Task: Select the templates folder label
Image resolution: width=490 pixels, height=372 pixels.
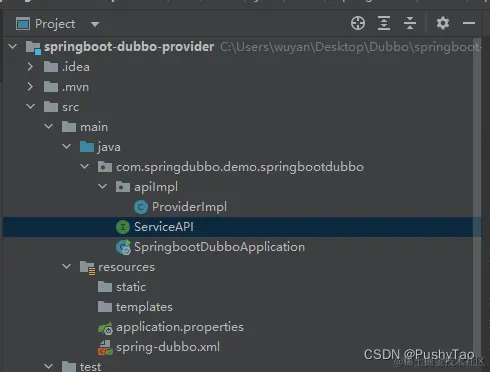Action: click(x=144, y=307)
